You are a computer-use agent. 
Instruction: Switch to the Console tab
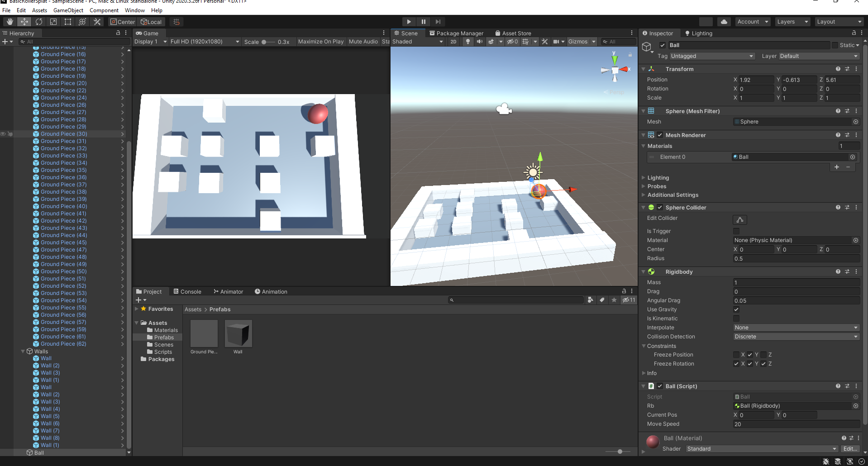[190, 291]
